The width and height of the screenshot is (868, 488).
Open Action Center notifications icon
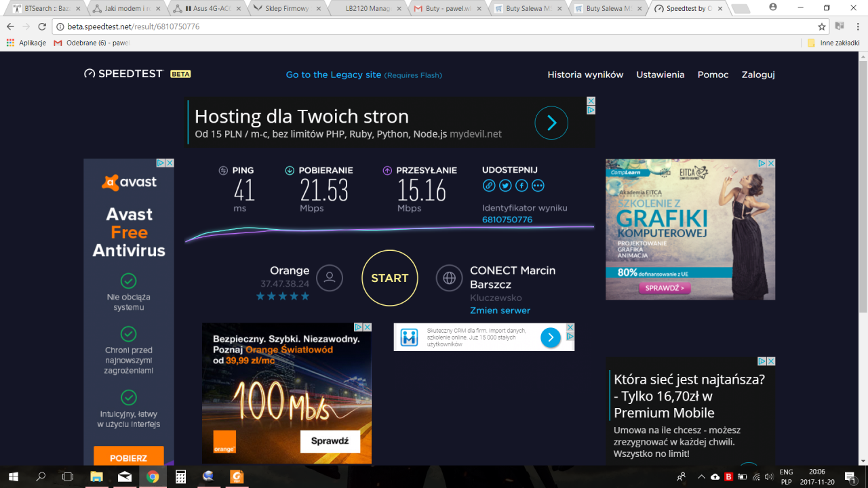pyautogui.click(x=850, y=476)
